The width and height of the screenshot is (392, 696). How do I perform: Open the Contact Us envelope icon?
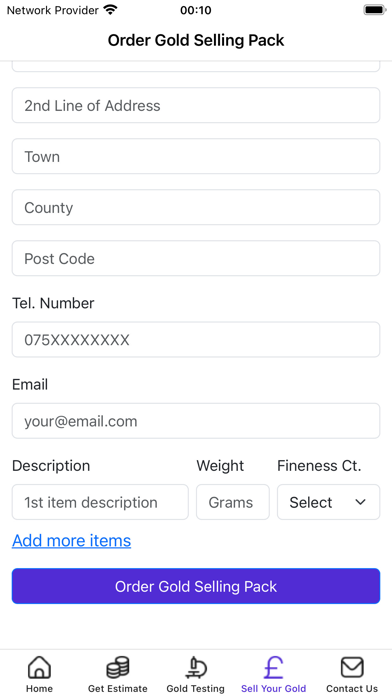click(352, 667)
